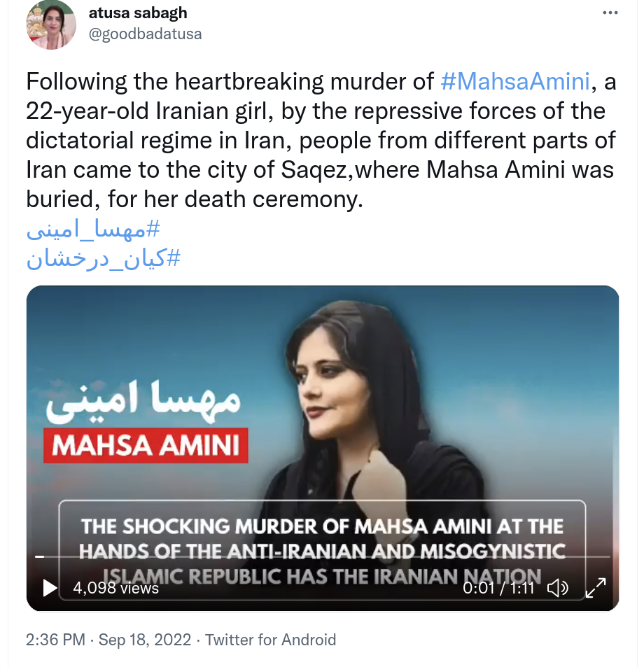Viewport: 644px width, 667px height.
Task: Mute the video with the speaker icon
Action: coord(557,589)
